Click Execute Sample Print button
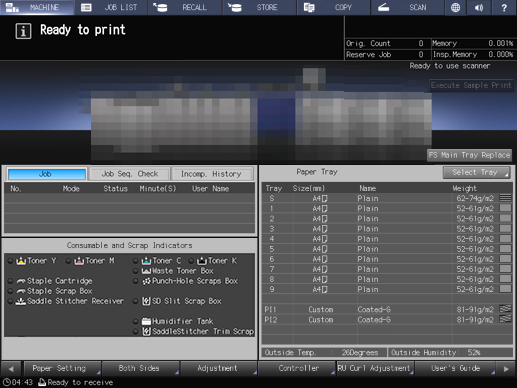517x388 pixels. coord(471,85)
